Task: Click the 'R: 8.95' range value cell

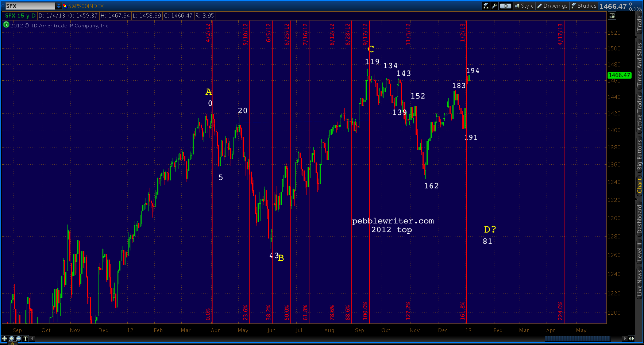Action: [x=205, y=16]
